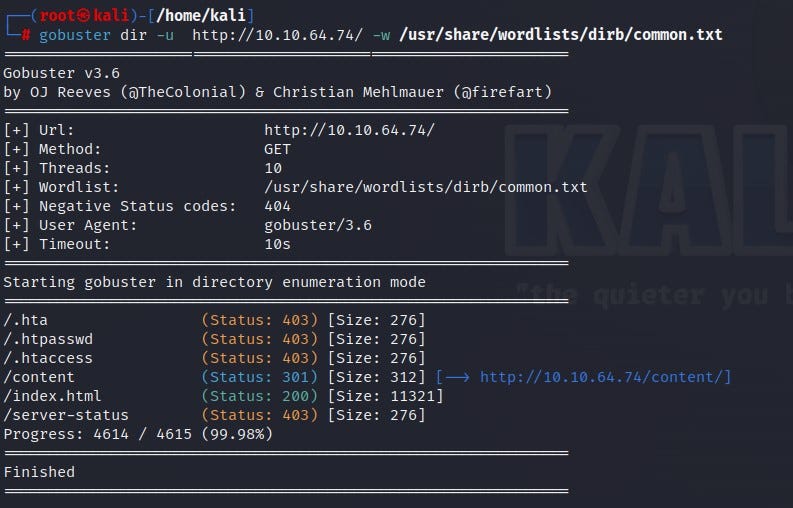Screen dimensions: 793x508
Task: Click the hash prompt symbol before gobuster
Action: coord(27,35)
